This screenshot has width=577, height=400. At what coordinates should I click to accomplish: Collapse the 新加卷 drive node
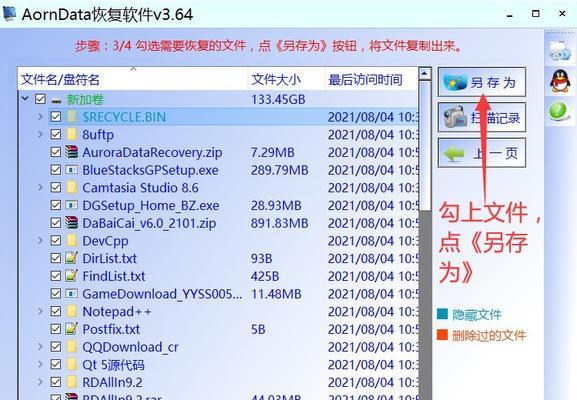25,99
